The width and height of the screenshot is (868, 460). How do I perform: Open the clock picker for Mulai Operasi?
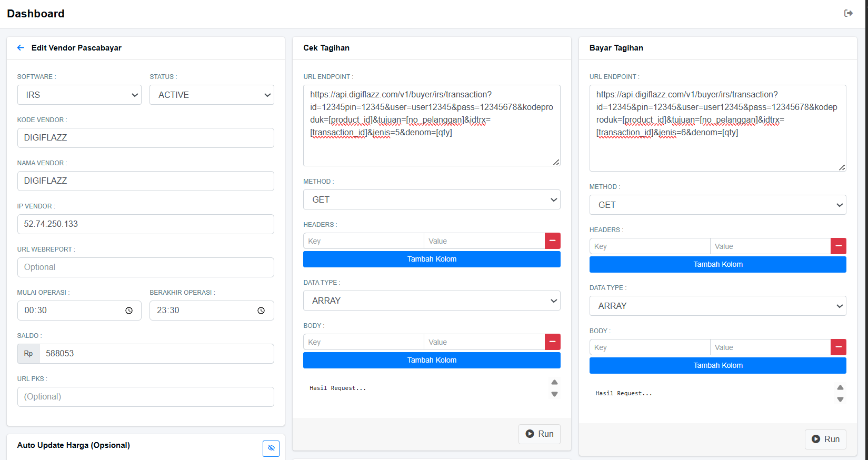click(129, 311)
